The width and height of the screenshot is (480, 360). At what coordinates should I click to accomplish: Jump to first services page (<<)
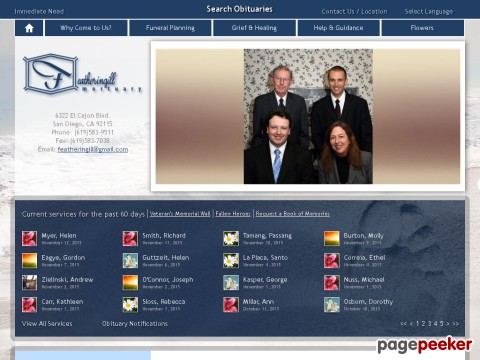coord(404,323)
